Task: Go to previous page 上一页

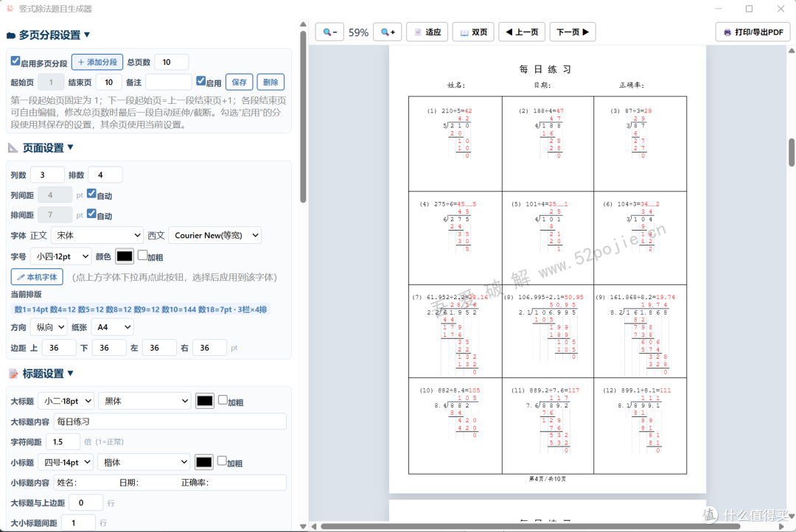Action: [x=522, y=32]
